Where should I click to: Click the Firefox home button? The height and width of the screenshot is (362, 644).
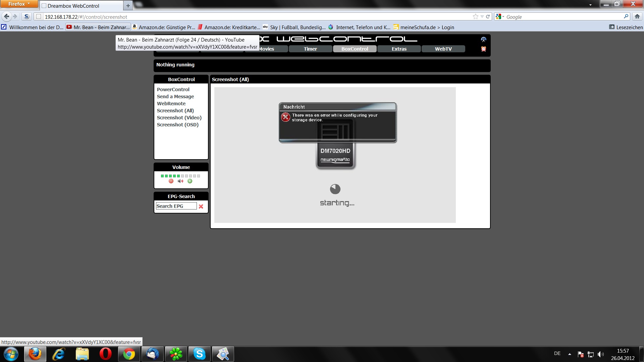click(x=637, y=16)
